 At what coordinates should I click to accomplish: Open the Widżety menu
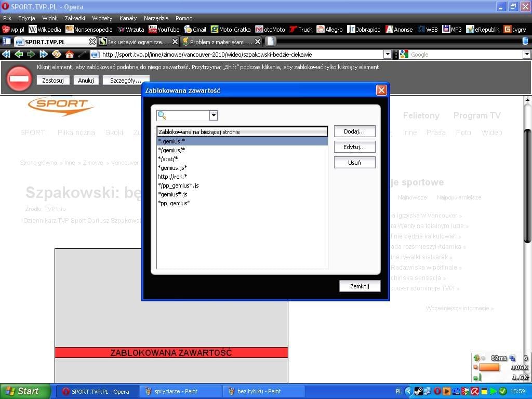pyautogui.click(x=102, y=18)
